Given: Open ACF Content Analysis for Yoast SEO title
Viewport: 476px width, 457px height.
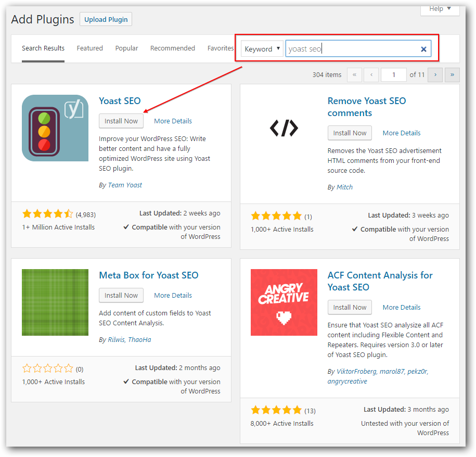Looking at the screenshot, I should 380,281.
